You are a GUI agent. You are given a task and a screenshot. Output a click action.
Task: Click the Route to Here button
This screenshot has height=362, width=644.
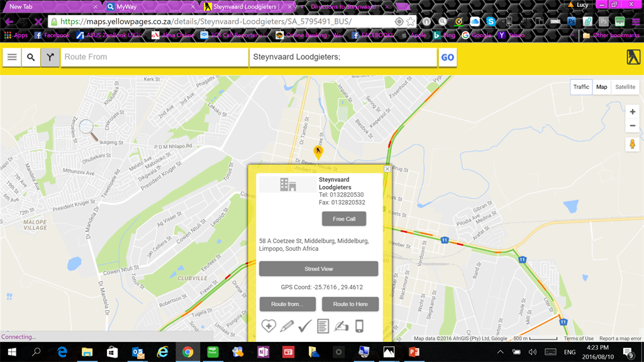click(x=350, y=304)
